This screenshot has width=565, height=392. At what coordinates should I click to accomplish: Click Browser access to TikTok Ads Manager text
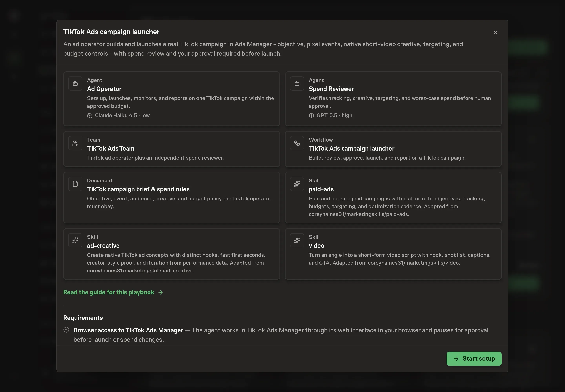click(128, 330)
